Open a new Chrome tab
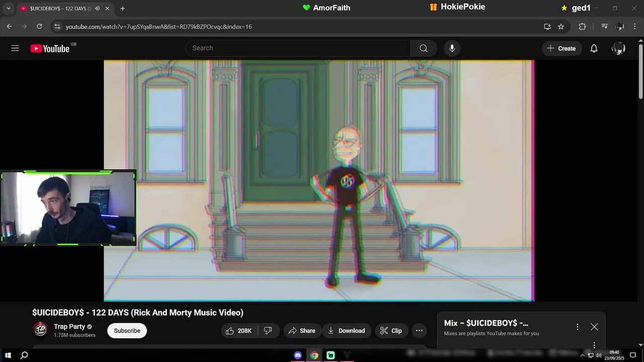644x362 pixels. (123, 8)
